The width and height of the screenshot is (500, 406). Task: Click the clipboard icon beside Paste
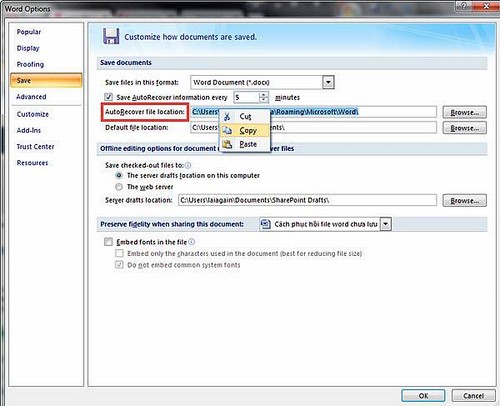click(x=227, y=144)
